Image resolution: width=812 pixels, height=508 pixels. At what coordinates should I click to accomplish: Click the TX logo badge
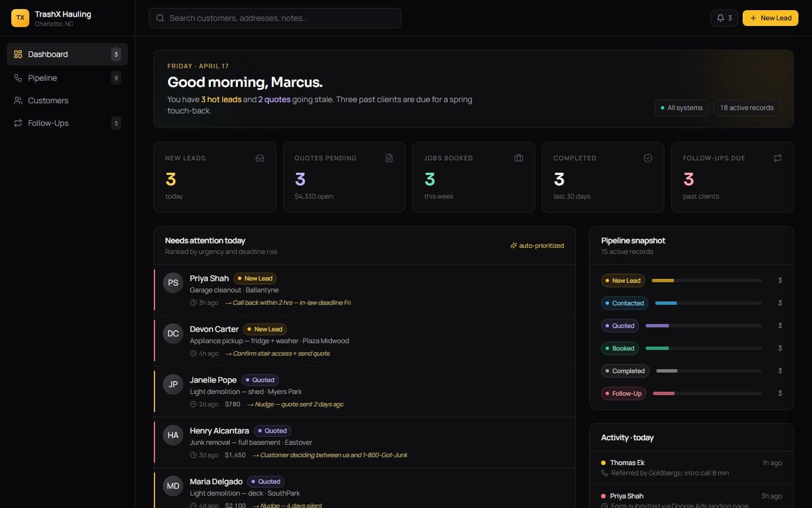point(20,18)
